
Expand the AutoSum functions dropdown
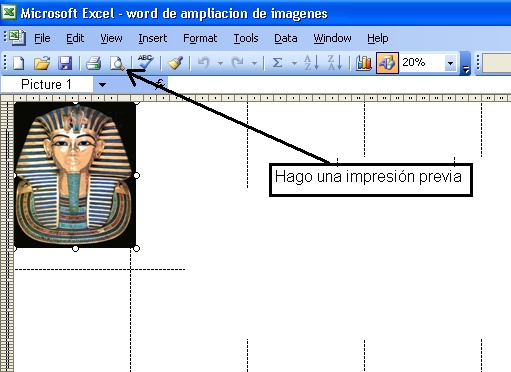[294, 63]
